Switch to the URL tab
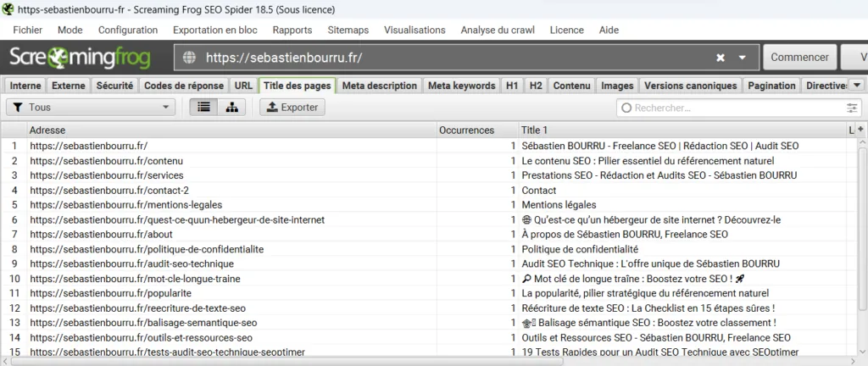868x366 pixels. [243, 86]
